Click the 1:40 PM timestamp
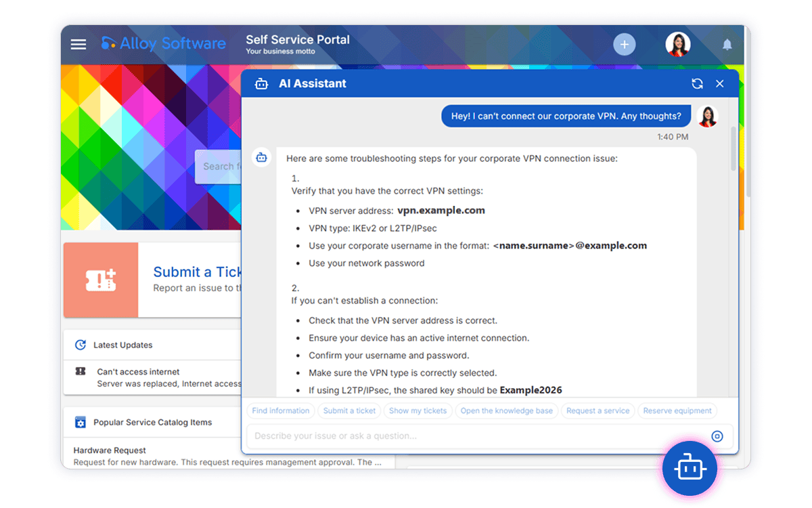Viewport: 812px width, 508px height. [x=673, y=137]
